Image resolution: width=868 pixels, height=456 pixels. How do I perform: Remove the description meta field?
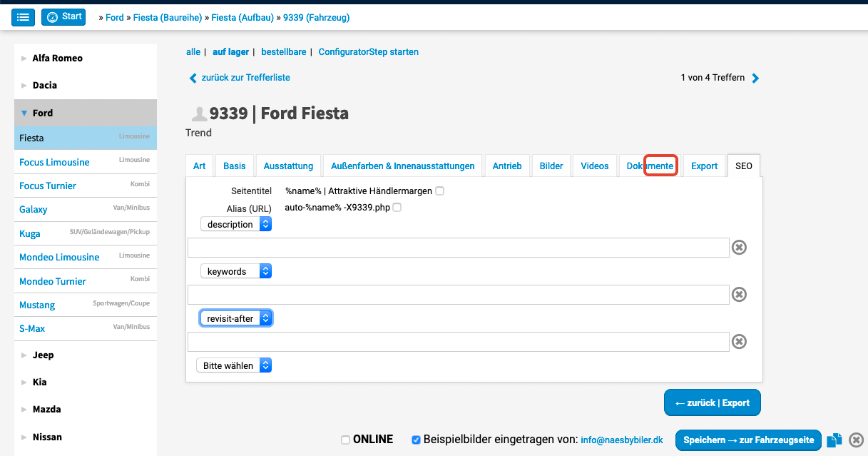click(x=740, y=248)
